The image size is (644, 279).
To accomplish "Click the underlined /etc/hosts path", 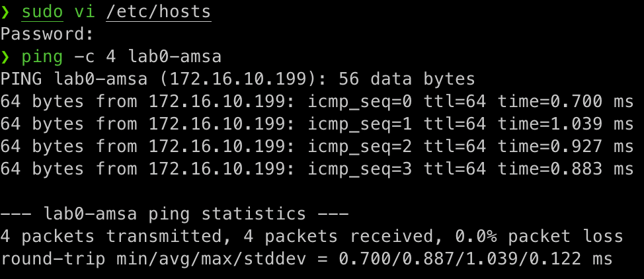I will click(x=159, y=13).
